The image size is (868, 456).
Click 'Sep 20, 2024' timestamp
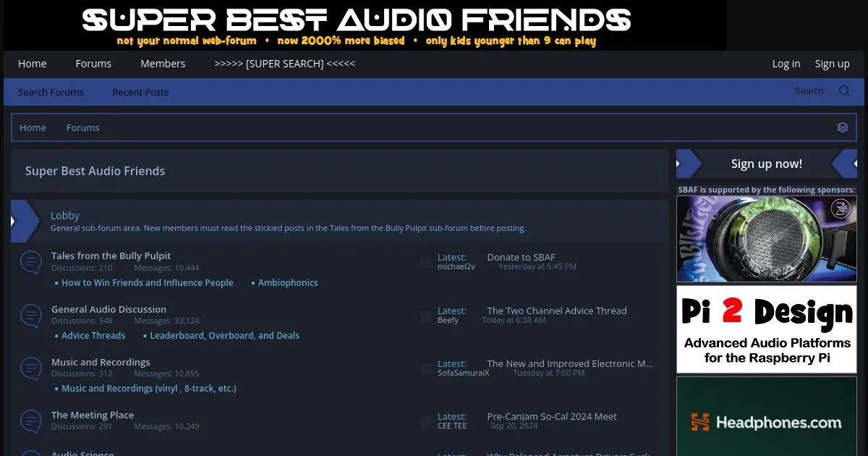(514, 426)
